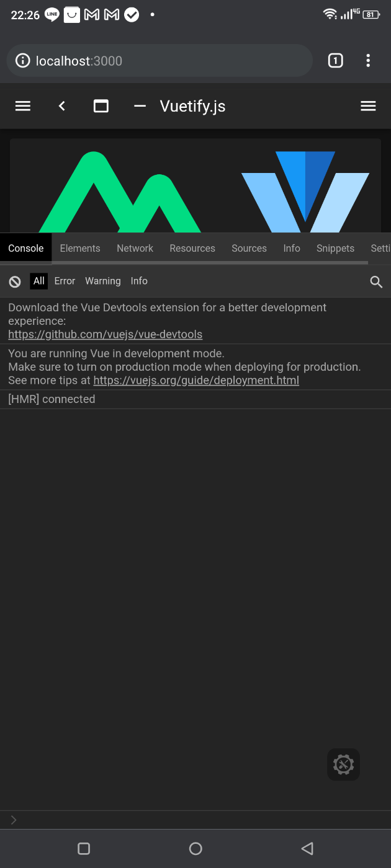
Task: Open the right-side hamburger menu
Action: (368, 106)
